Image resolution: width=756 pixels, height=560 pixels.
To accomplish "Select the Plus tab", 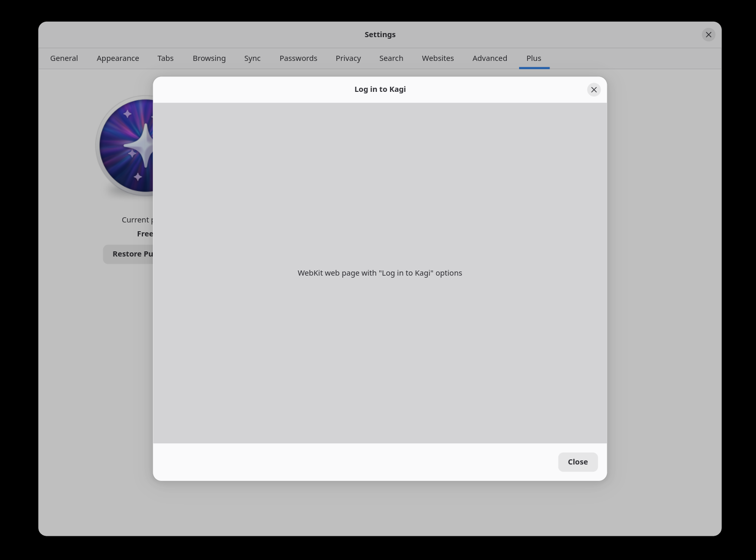I will [534, 58].
